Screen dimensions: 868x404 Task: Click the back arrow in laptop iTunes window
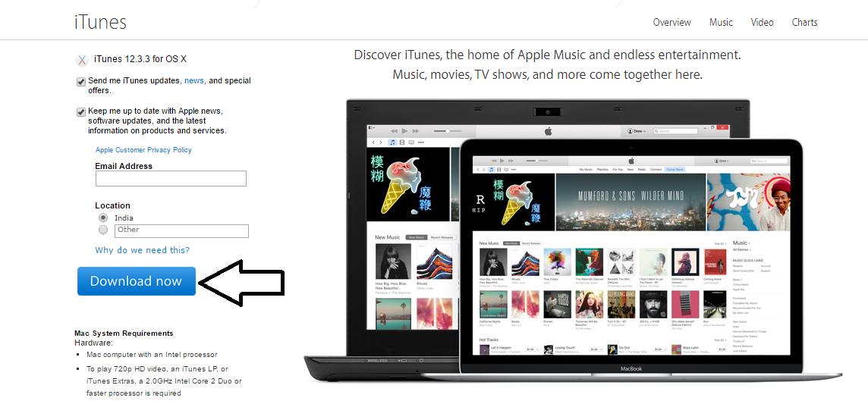click(373, 142)
